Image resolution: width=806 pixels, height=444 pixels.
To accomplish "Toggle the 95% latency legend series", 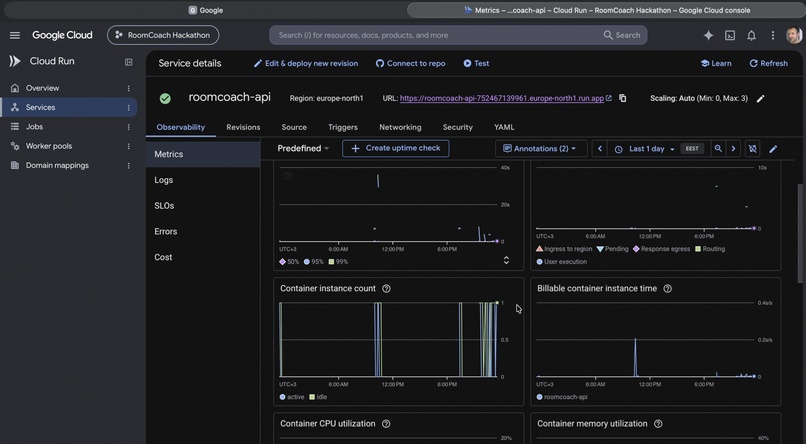I will pyautogui.click(x=314, y=262).
